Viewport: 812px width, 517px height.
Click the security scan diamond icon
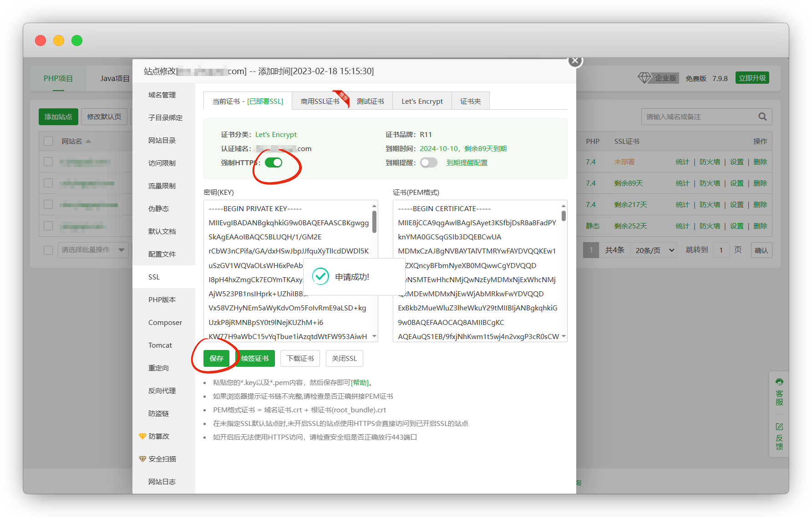click(x=142, y=459)
